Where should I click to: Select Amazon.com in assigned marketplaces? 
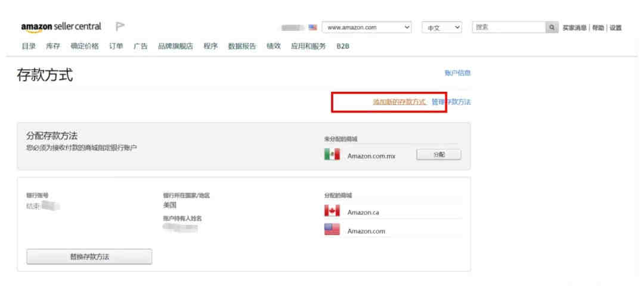pyautogui.click(x=366, y=231)
